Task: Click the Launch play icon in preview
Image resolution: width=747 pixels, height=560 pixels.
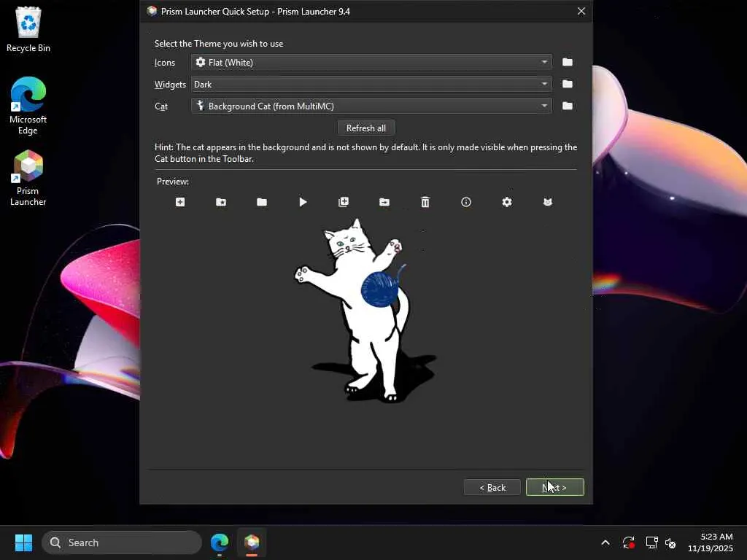Action: (303, 202)
